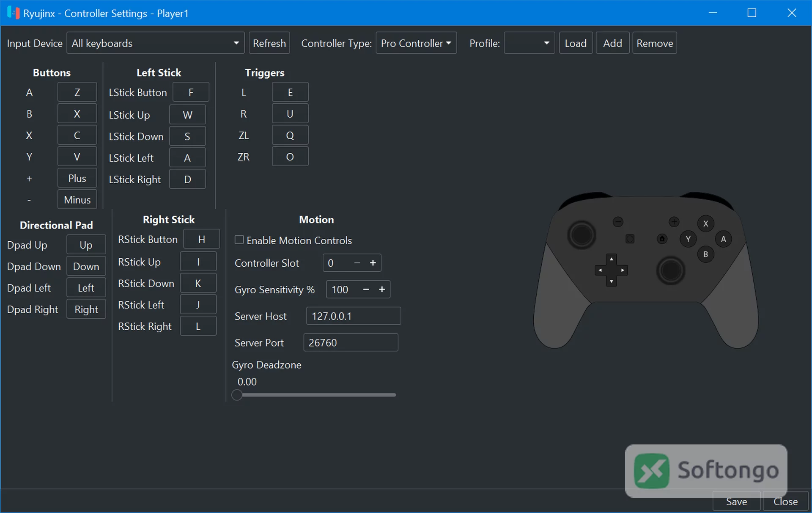Image resolution: width=812 pixels, height=513 pixels.
Task: Rebind the Plus button key
Action: tap(77, 178)
